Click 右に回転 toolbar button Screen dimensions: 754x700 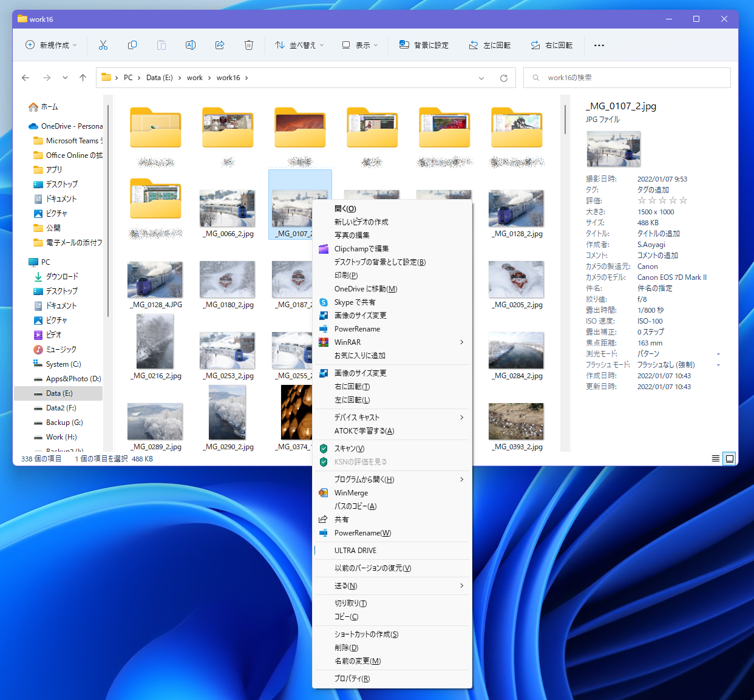551,45
